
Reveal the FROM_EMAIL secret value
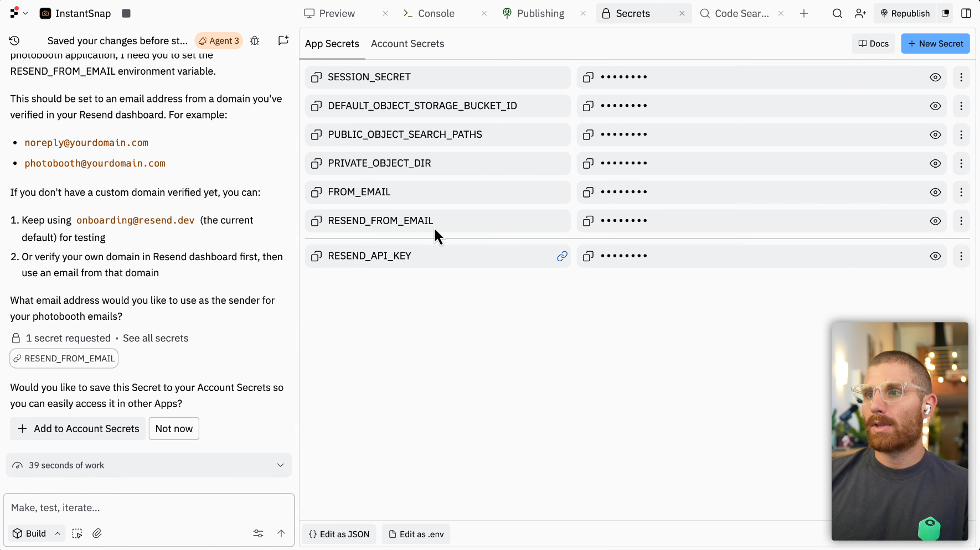point(935,193)
